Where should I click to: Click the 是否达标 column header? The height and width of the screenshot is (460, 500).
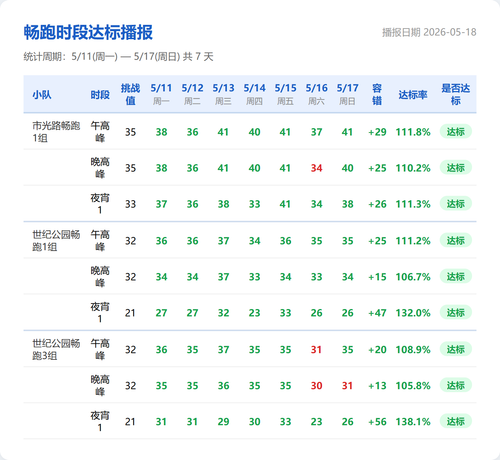pyautogui.click(x=456, y=94)
